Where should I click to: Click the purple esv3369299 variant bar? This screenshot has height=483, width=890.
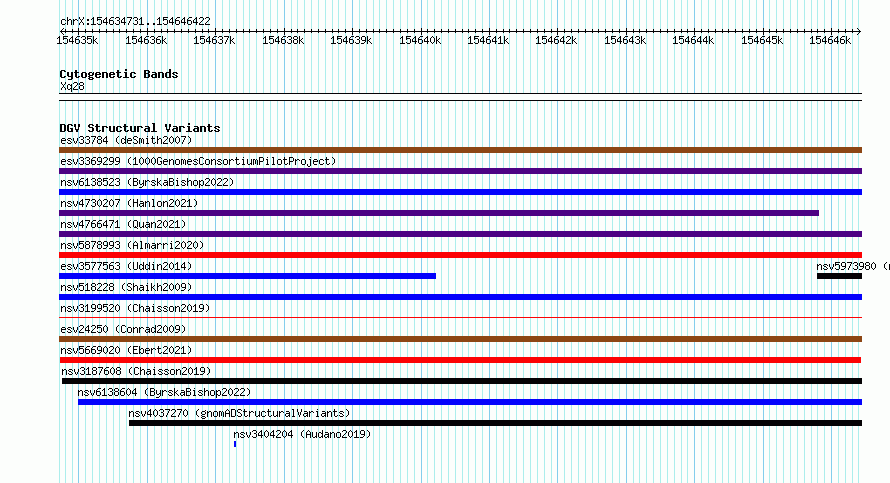tap(460, 171)
